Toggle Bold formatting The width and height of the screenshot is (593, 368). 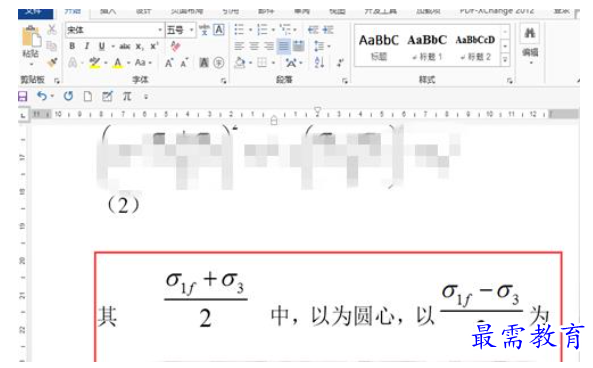[72, 46]
